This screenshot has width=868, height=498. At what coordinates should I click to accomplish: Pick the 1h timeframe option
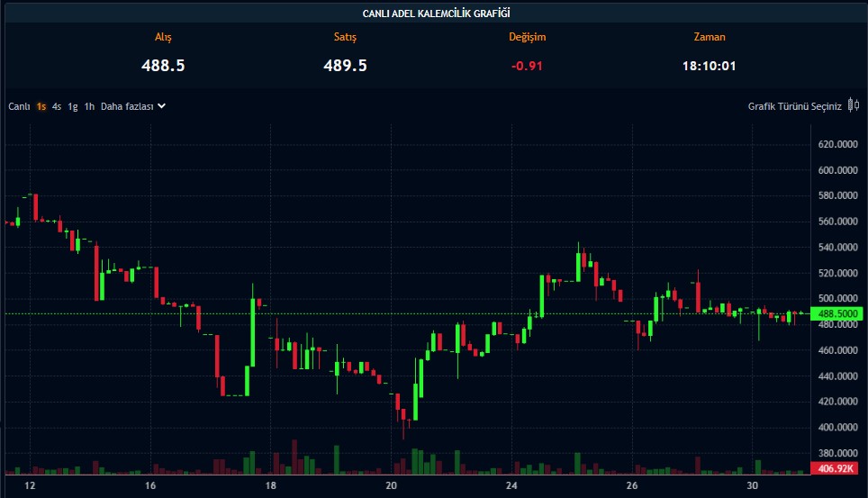[89, 106]
